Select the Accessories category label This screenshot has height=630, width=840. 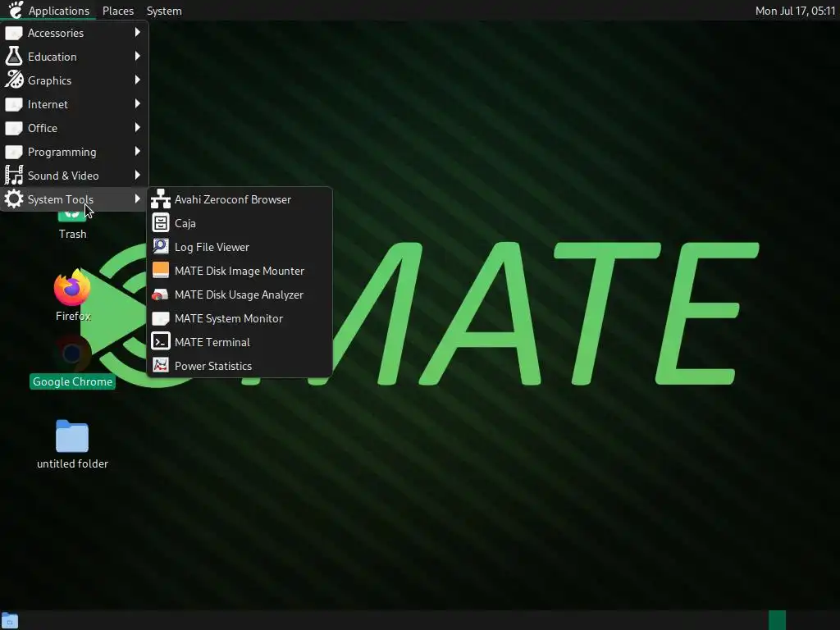pyautogui.click(x=56, y=33)
